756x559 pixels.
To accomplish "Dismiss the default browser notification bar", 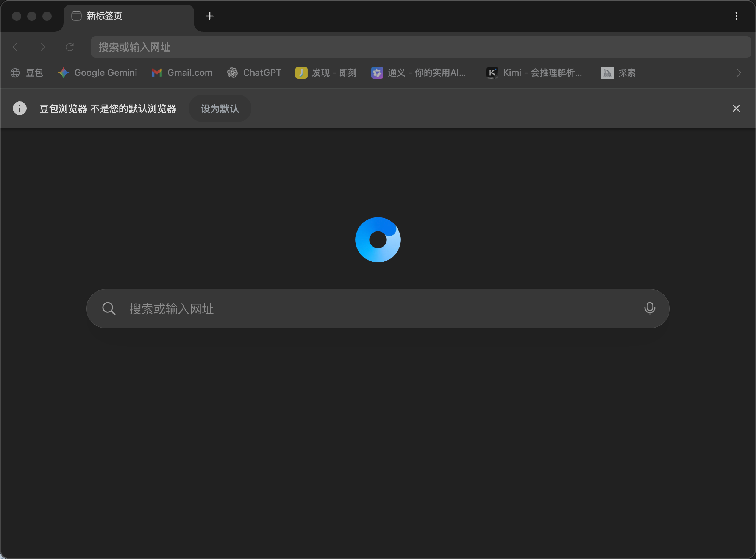I will [736, 109].
